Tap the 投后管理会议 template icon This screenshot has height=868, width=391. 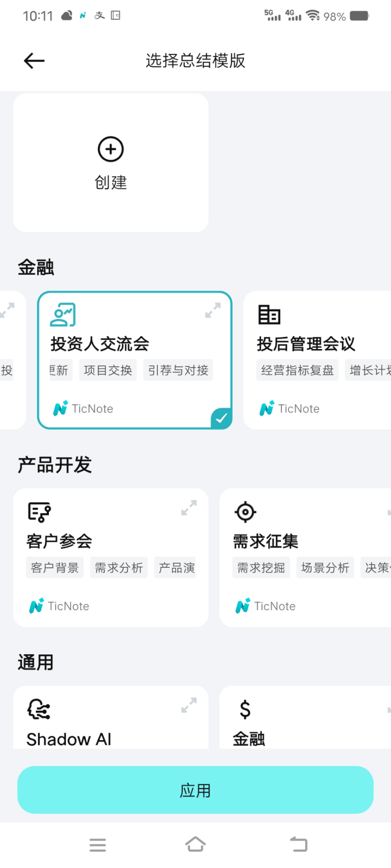coord(269,315)
